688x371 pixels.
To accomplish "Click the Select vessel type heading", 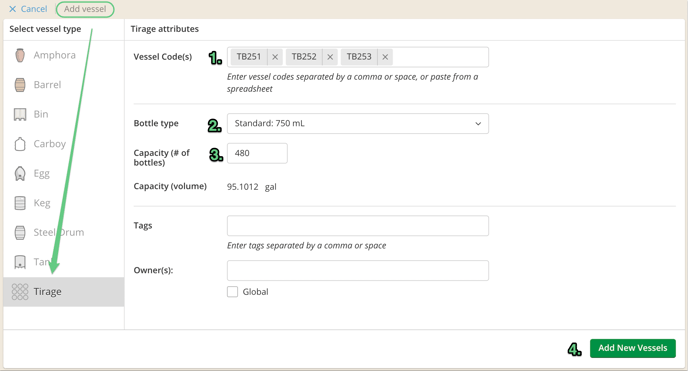I will pyautogui.click(x=45, y=29).
